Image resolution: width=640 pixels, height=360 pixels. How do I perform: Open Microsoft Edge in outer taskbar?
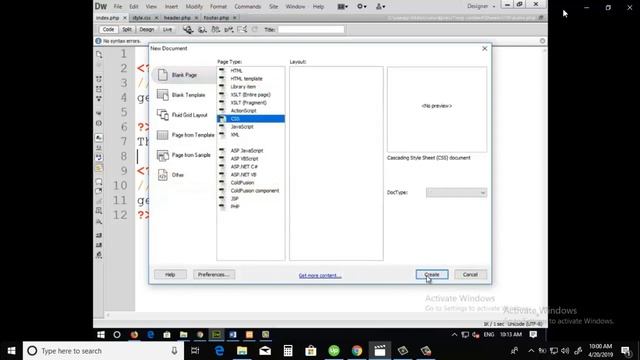(x=219, y=351)
